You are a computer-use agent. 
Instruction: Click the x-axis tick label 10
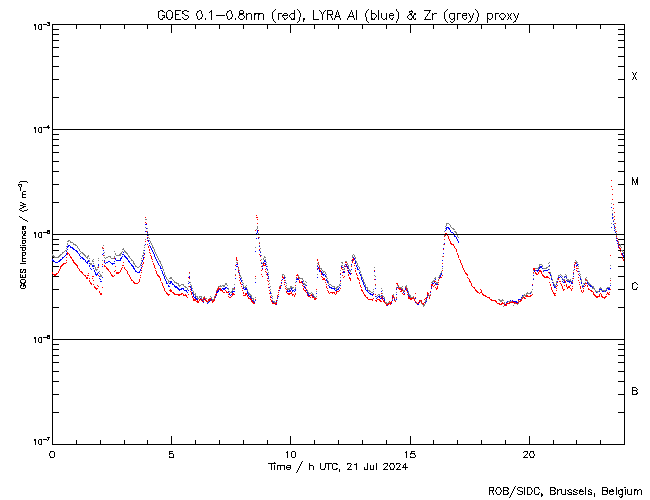pyautogui.click(x=290, y=454)
